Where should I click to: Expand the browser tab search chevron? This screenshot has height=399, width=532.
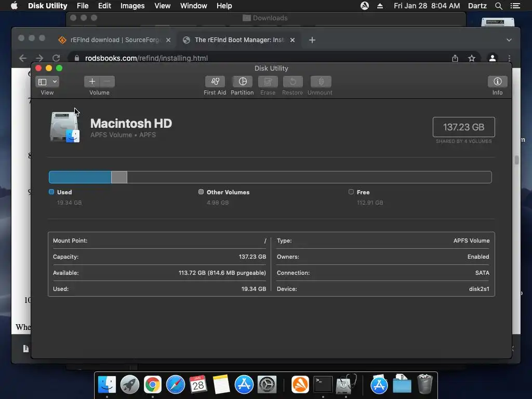tap(509, 40)
